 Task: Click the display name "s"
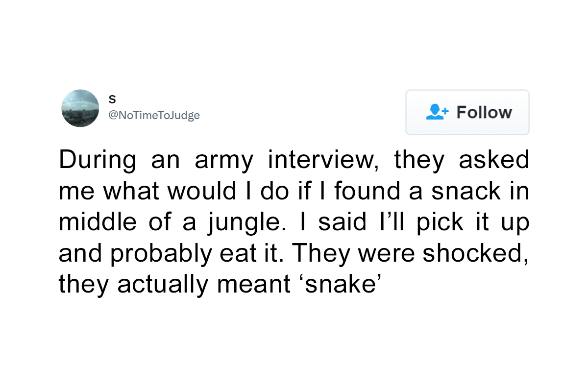point(112,98)
